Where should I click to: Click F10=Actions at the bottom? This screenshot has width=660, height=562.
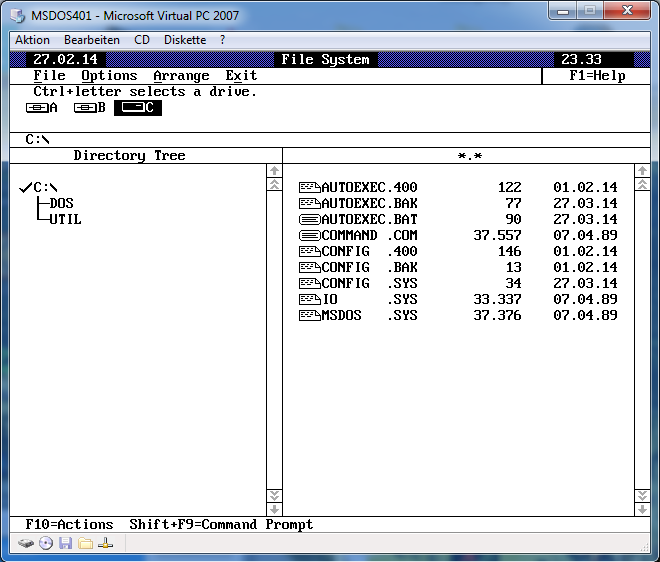pos(69,525)
